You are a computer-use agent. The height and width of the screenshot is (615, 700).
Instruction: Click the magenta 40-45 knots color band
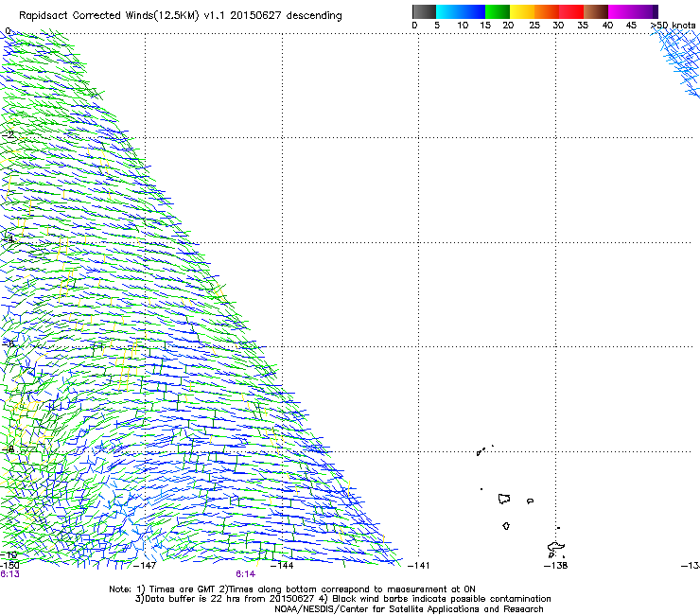621,11
